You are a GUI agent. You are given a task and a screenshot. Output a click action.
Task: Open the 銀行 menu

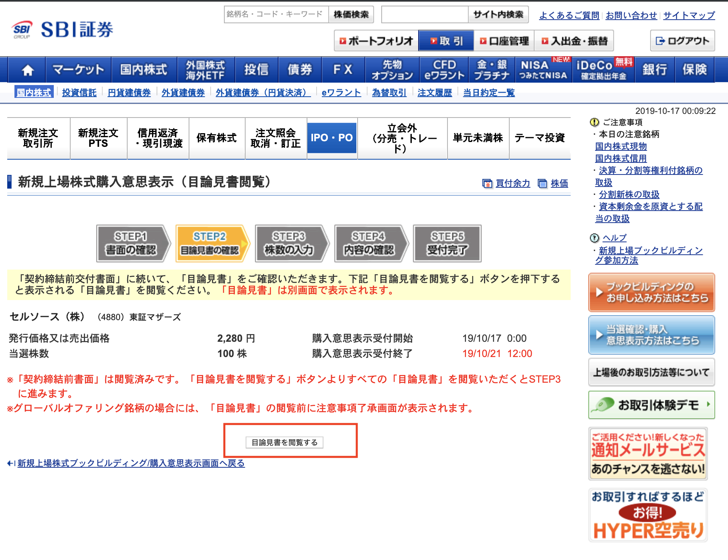click(655, 70)
